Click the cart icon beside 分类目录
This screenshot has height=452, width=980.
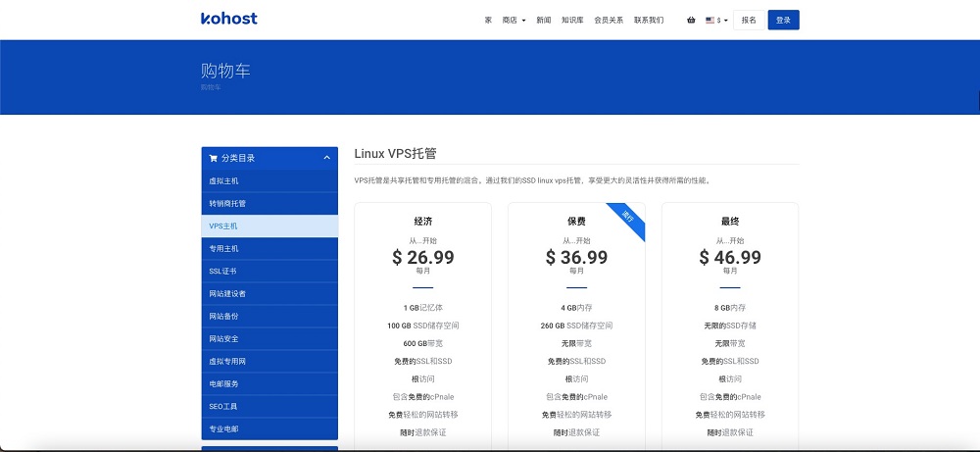click(213, 158)
